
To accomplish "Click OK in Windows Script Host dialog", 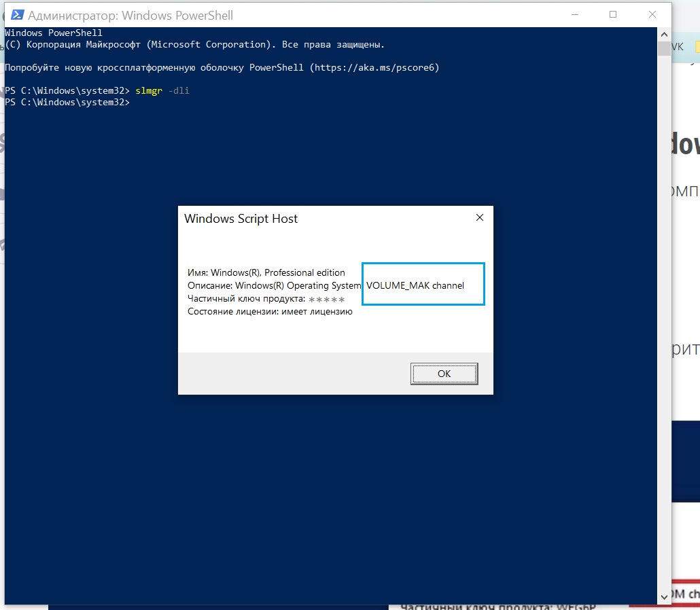I will (x=444, y=374).
